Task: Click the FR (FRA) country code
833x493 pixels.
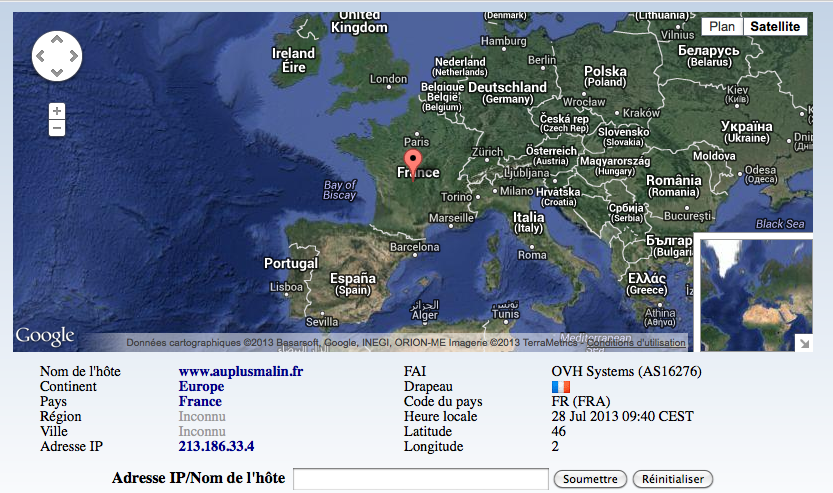Action: pos(581,401)
